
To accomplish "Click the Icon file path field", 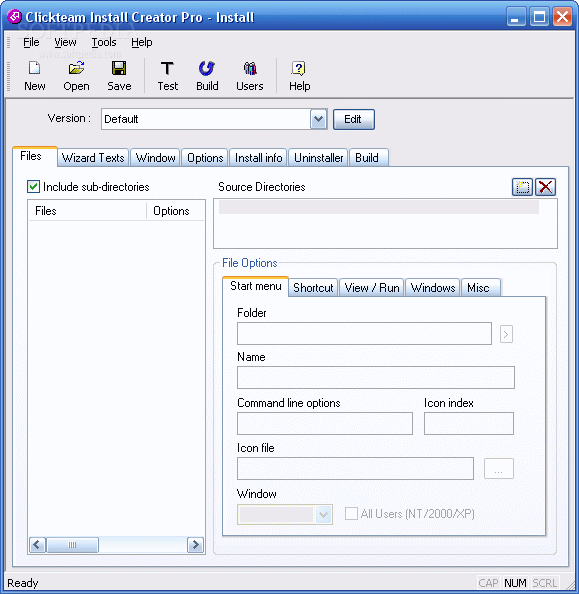I will click(x=355, y=468).
